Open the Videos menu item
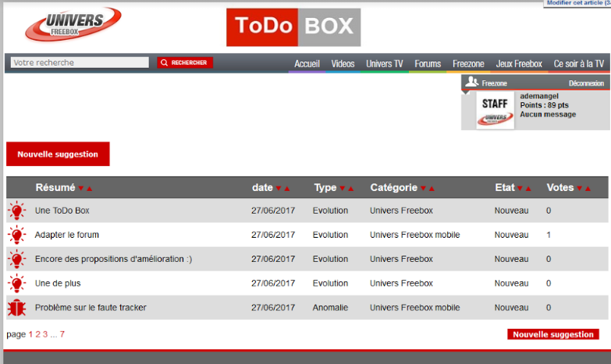The image size is (611, 364). coord(343,64)
